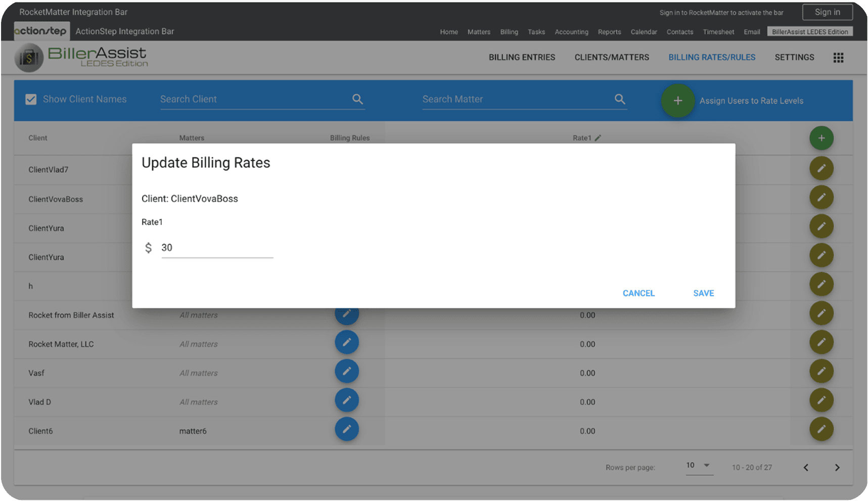Click the Search Matter magnifier icon
The width and height of the screenshot is (868, 501).
[x=620, y=99]
